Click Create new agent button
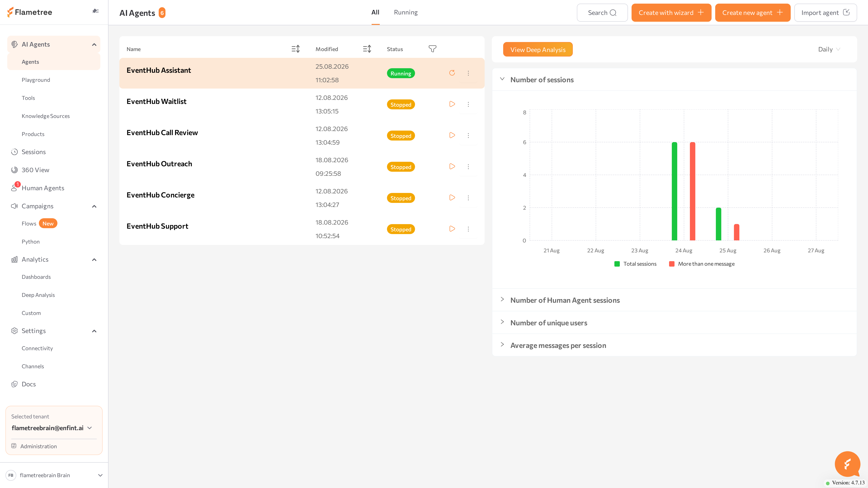The image size is (868, 488). point(752,13)
